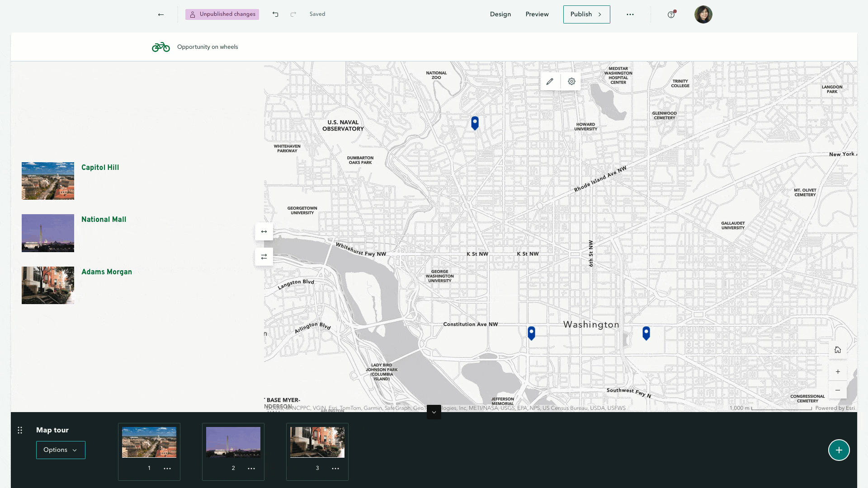868x488 pixels.
Task: Open the overflow ellipsis menu in the header
Action: pos(630,14)
